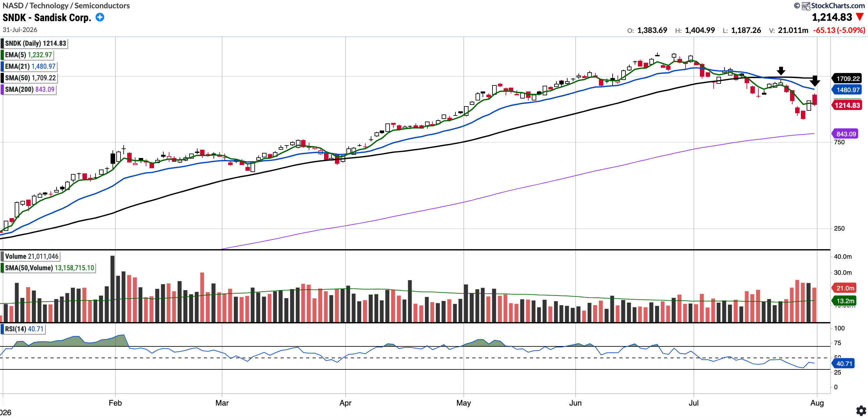Click the May label on the time axis

click(x=464, y=403)
